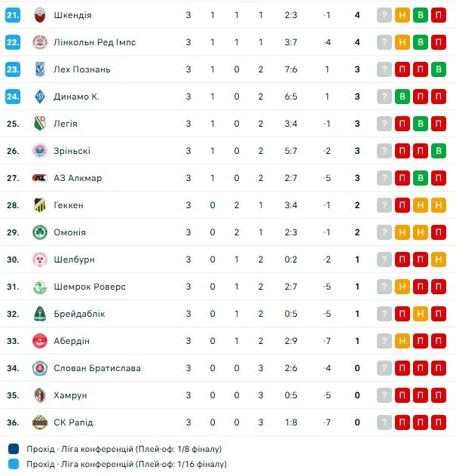
Task: Click the Омонія green crest
Action: click(40, 232)
